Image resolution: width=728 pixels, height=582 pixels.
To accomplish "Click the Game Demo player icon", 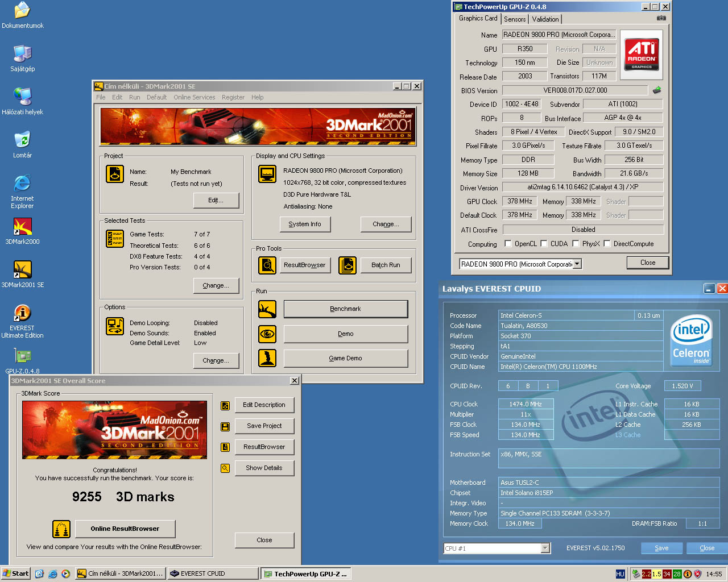I will tap(267, 358).
